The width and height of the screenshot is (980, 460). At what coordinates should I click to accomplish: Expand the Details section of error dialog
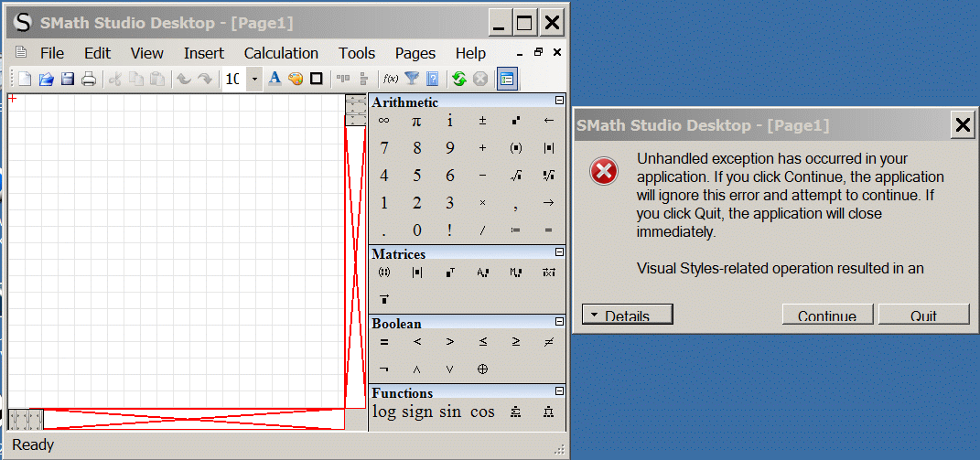click(628, 316)
